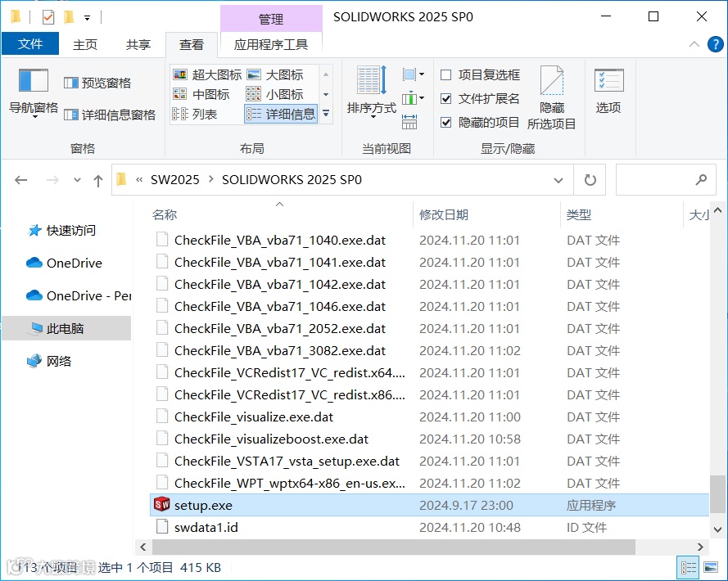This screenshot has height=581, width=728.
Task: Open the Group by dropdown icon
Action: click(x=414, y=74)
